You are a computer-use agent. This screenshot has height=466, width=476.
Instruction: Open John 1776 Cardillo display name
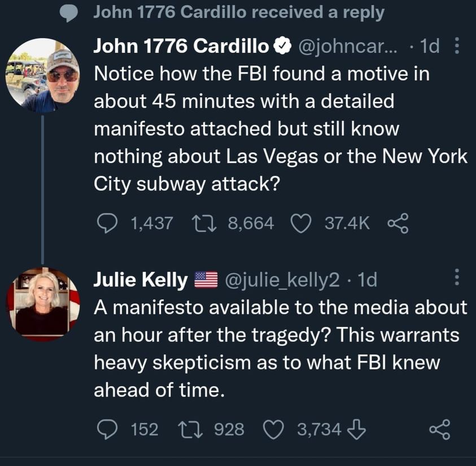[181, 47]
